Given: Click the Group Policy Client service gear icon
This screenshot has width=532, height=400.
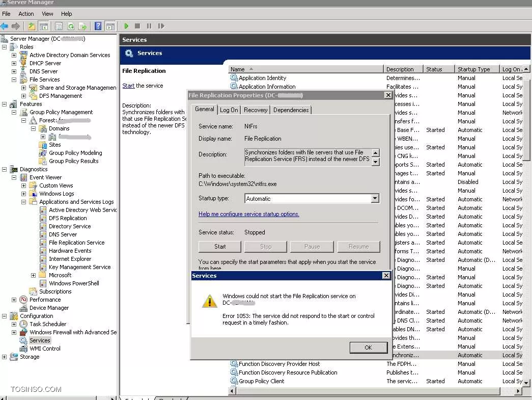Looking at the screenshot, I should pos(234,381).
